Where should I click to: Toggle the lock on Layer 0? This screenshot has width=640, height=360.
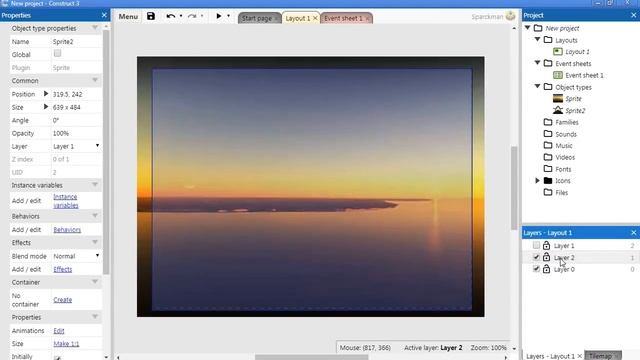(x=547, y=269)
